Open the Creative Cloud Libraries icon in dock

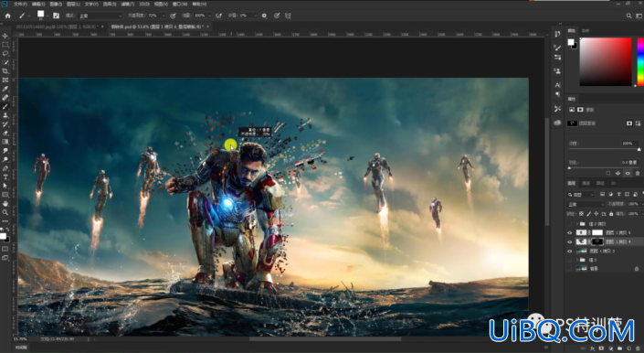point(557,123)
